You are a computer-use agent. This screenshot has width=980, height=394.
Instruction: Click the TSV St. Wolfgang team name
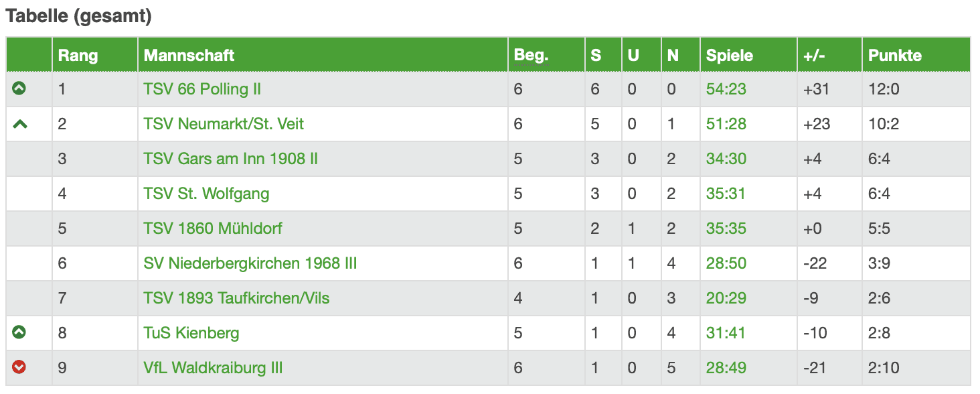click(206, 194)
